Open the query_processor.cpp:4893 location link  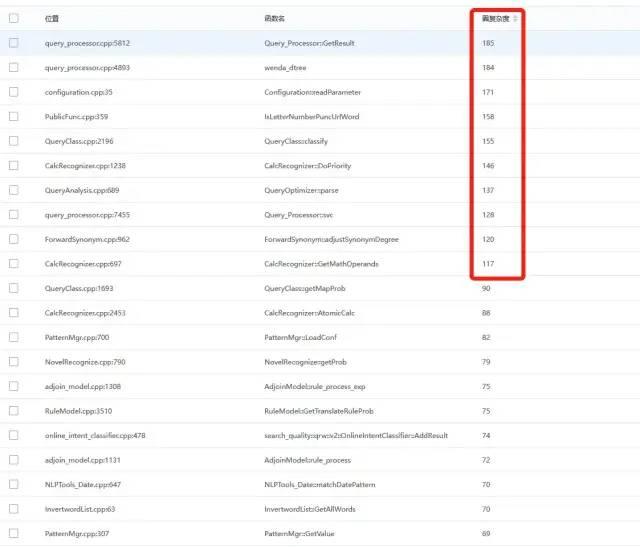(x=87, y=68)
